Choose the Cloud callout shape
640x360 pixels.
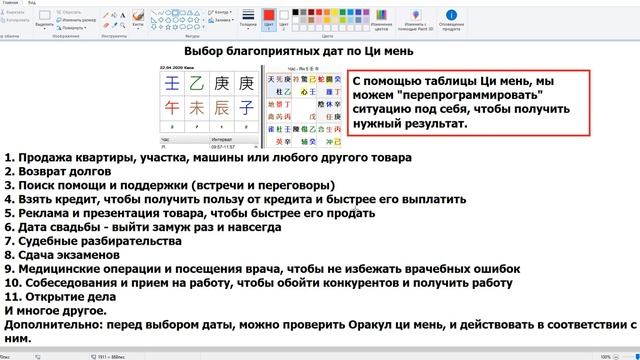pos(197,27)
